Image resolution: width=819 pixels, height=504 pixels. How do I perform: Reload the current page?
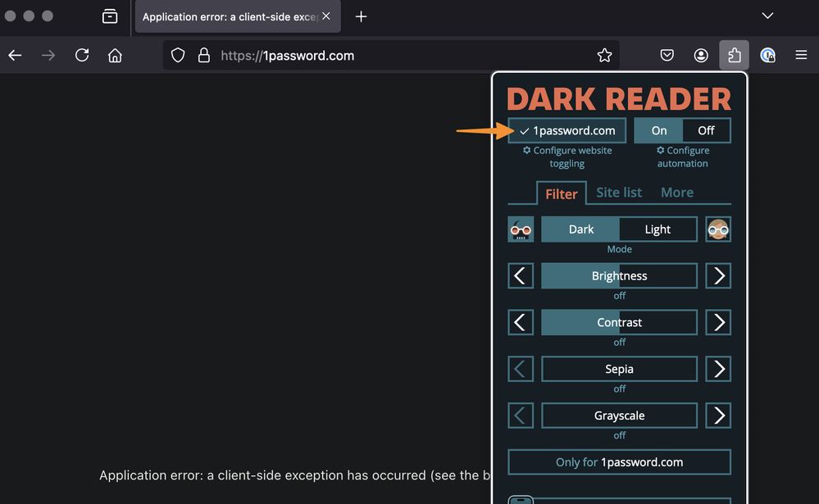coord(82,56)
